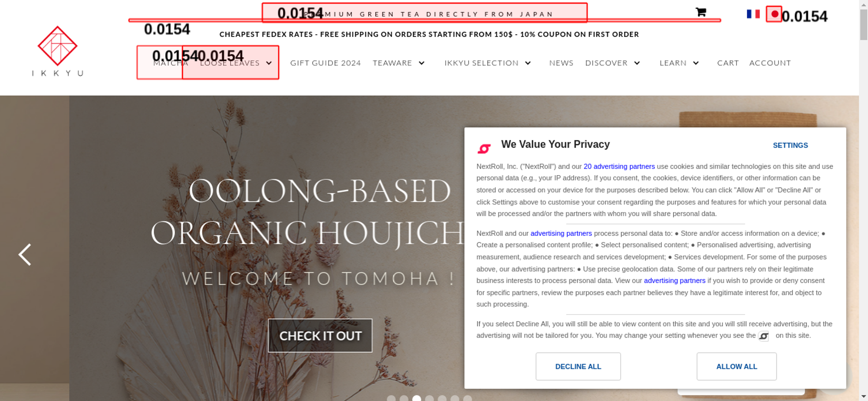
Task: Expand the Teaware menu chevron
Action: [421, 63]
